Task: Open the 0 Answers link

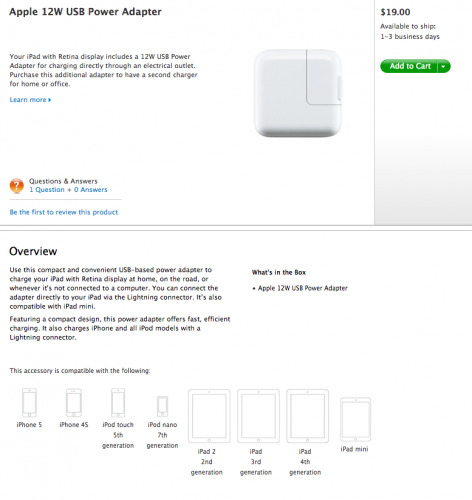Action: click(x=91, y=190)
